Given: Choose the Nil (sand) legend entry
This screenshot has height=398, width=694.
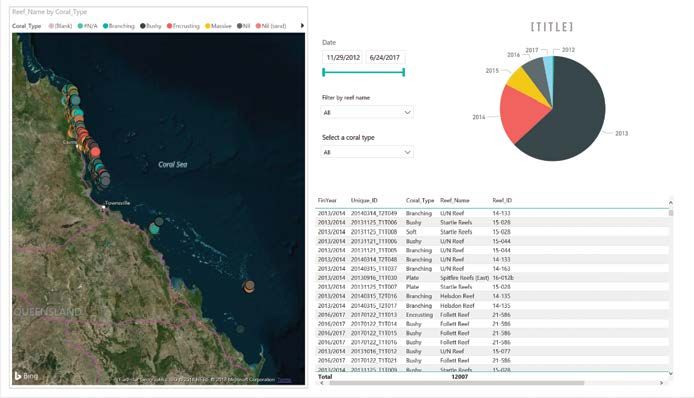Looking at the screenshot, I should 271,26.
